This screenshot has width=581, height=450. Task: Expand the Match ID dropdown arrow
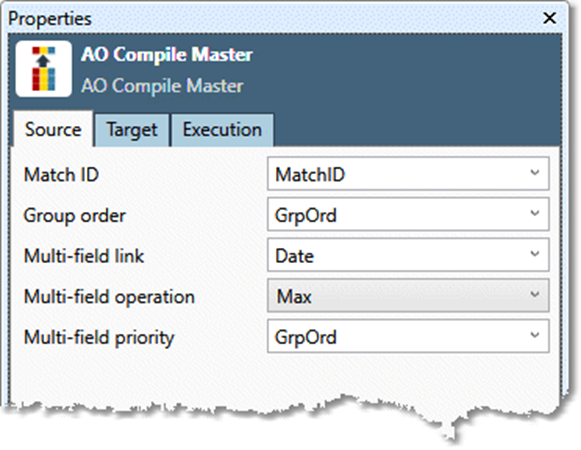coord(534,173)
